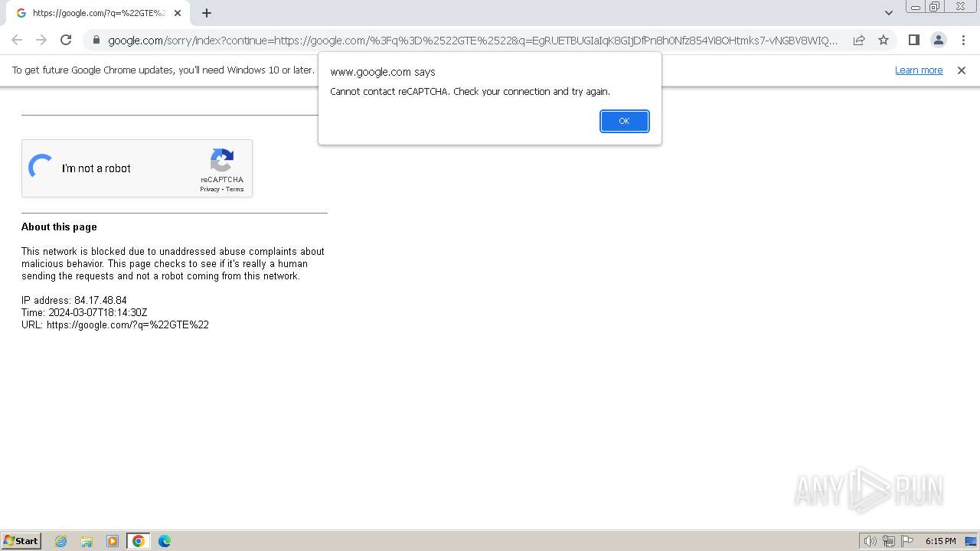Open the Windows Start menu

(21, 540)
